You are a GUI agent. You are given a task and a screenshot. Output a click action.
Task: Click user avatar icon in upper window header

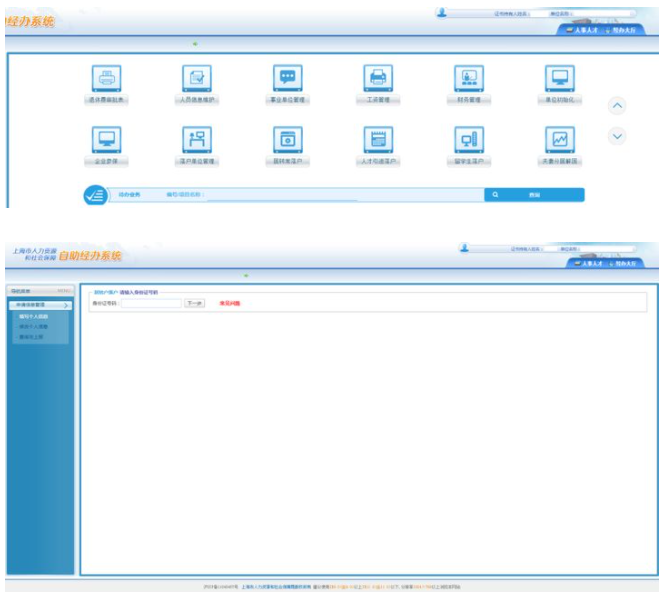(442, 12)
